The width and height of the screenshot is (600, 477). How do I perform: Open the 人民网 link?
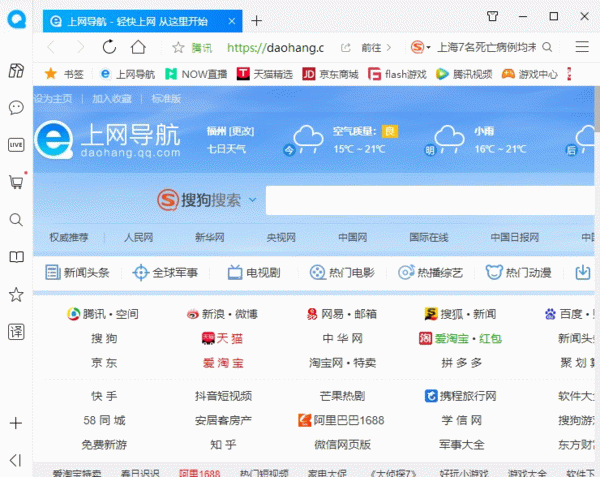click(138, 238)
